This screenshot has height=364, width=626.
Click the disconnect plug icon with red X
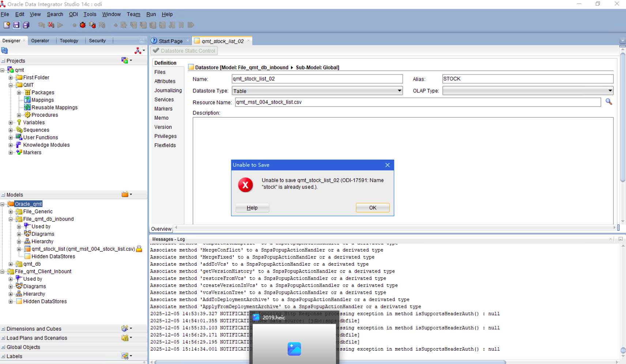point(51,25)
